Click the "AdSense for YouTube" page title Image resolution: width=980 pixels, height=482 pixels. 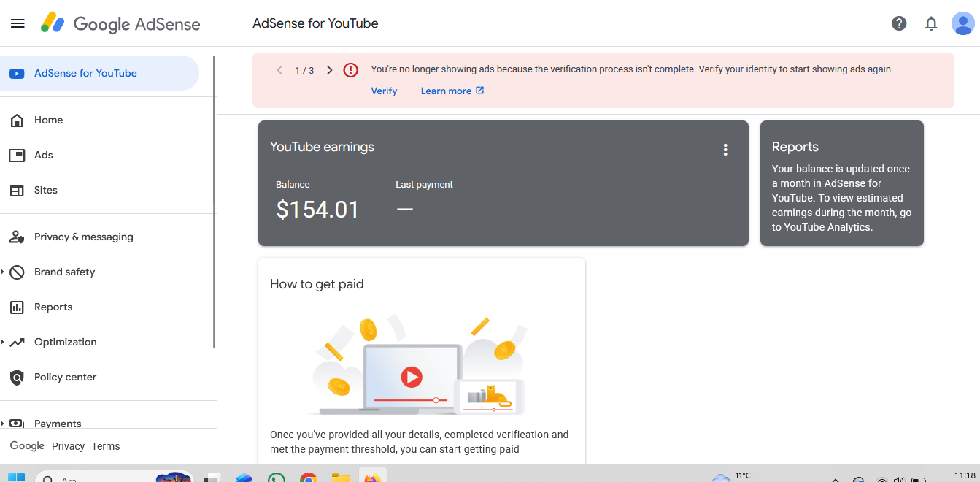coord(315,23)
